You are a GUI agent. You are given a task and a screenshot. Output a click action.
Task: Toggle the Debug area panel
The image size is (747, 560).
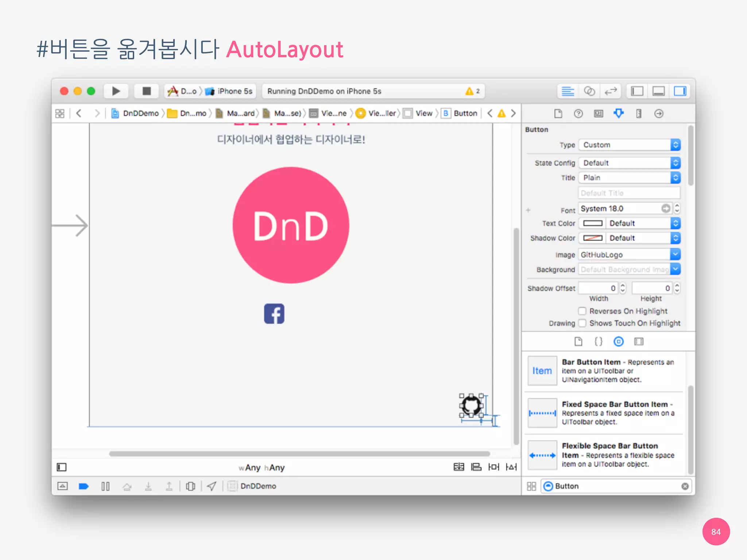click(658, 91)
